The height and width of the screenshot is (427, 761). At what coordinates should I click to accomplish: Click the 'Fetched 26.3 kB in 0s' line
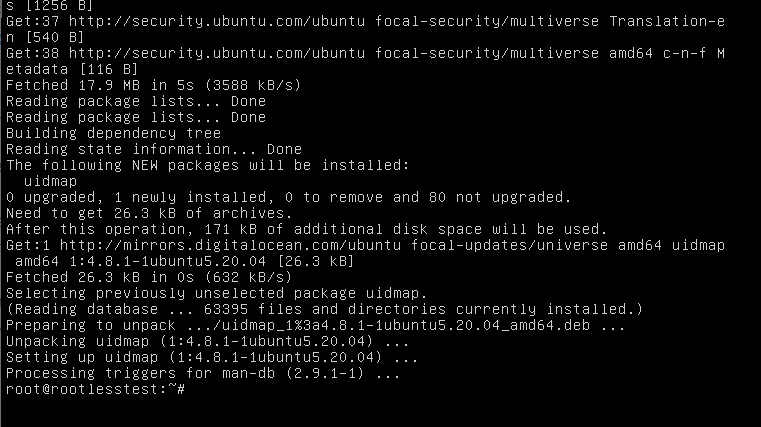tap(149, 277)
